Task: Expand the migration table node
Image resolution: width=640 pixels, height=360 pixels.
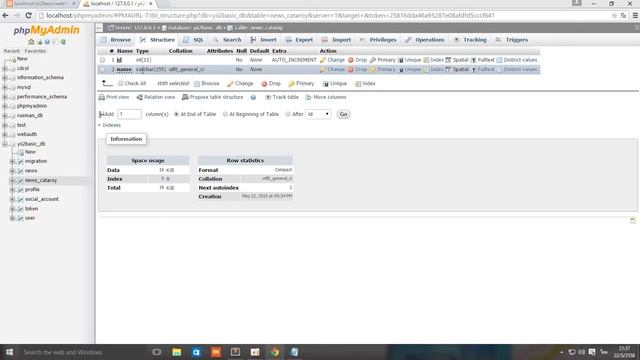Action: coord(12,162)
